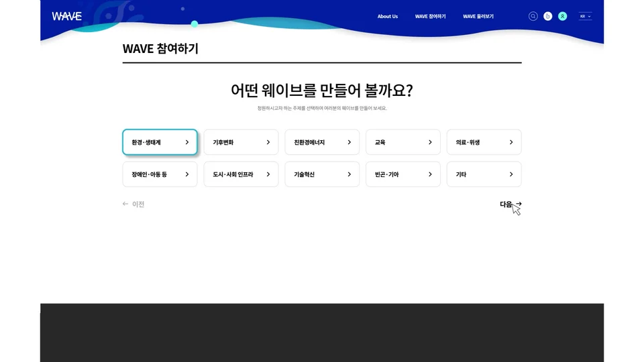Click chevron arrow on 기술혁신 card

coord(349,174)
